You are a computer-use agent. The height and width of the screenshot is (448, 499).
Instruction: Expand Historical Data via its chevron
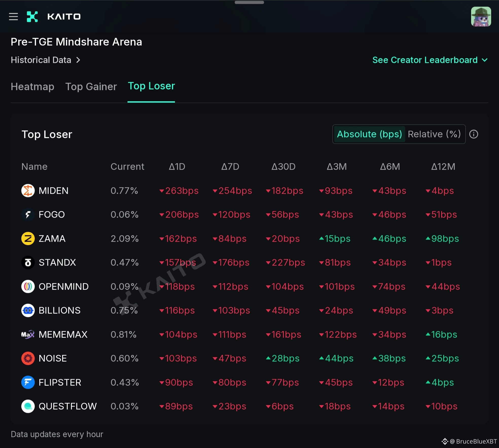(78, 60)
